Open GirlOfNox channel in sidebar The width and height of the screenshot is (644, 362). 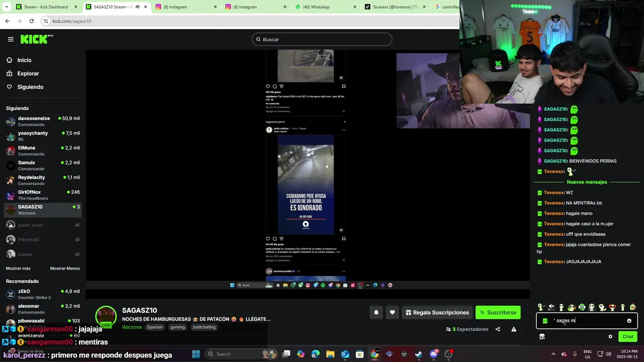[x=43, y=195]
